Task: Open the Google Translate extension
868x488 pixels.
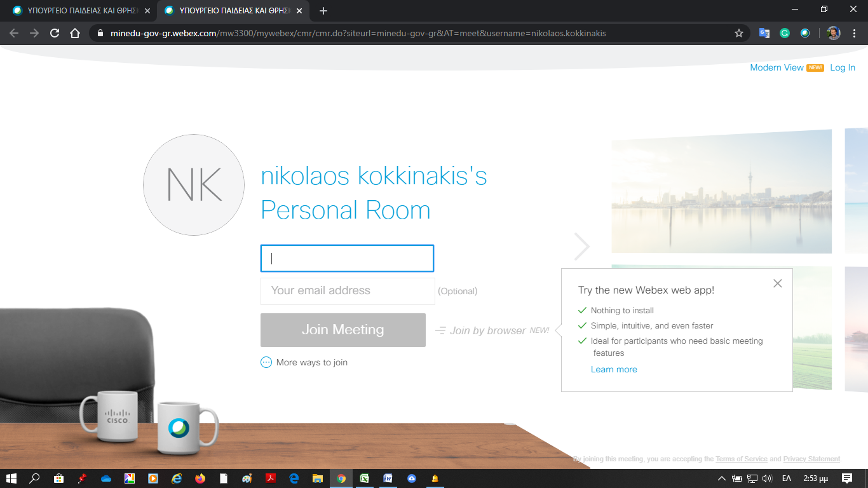Action: click(764, 33)
